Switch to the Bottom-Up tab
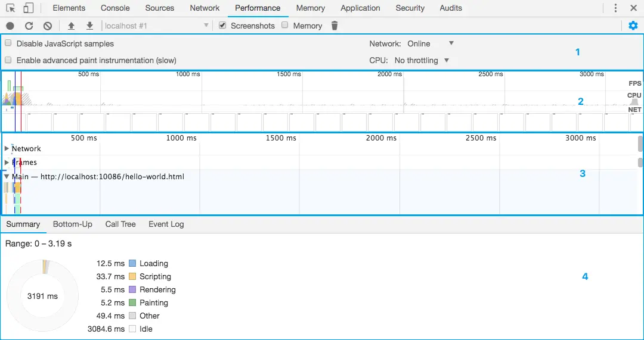644x340 pixels. pos(73,224)
